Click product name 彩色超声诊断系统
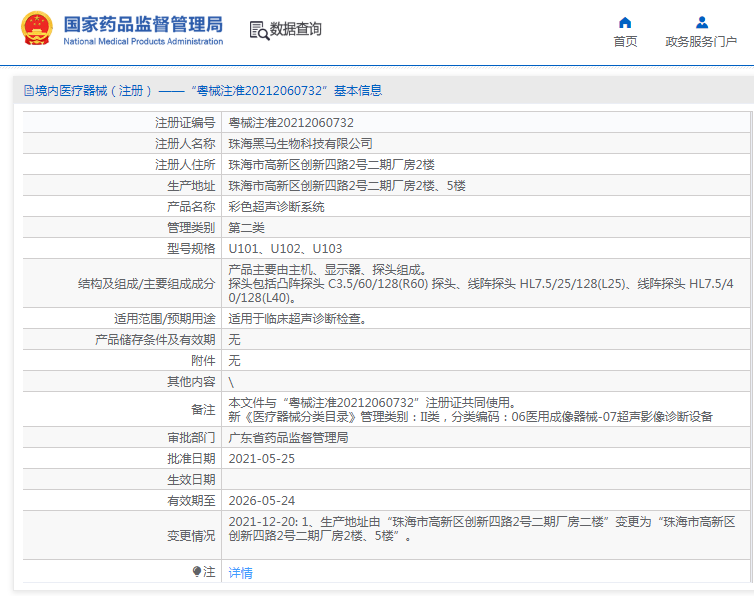754x596 pixels. (277, 207)
